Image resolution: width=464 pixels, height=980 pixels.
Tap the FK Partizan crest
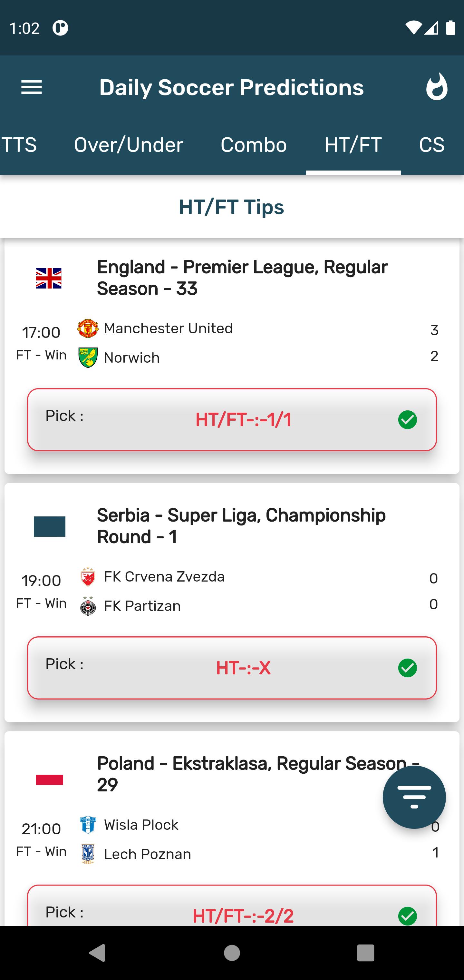88,606
